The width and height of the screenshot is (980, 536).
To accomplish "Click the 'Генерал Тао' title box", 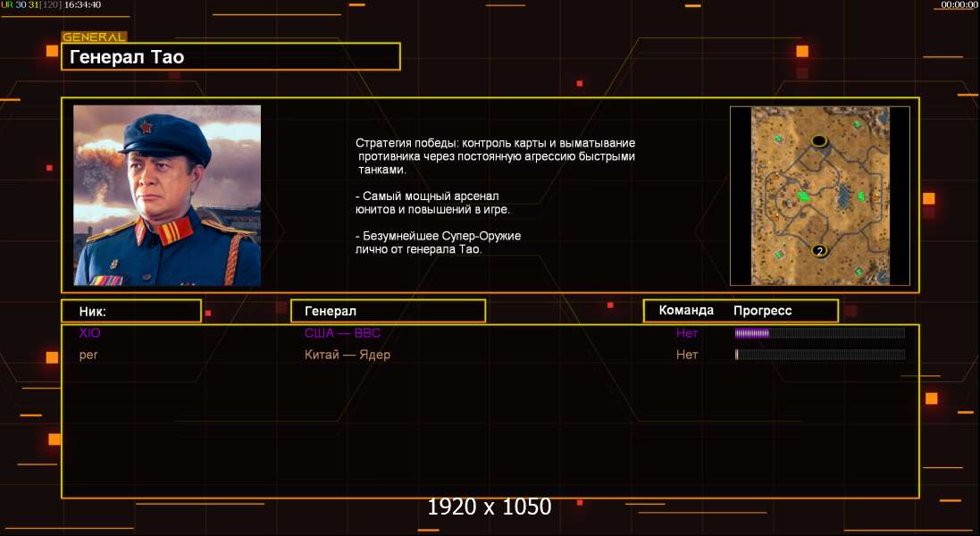I will [x=230, y=57].
